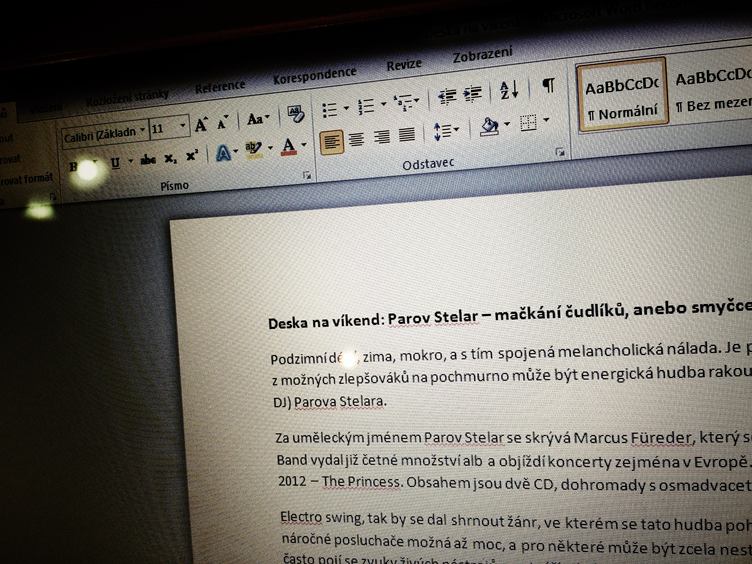The height and width of the screenshot is (564, 752).
Task: Click the Kopírovat formát button
Action: 26,180
